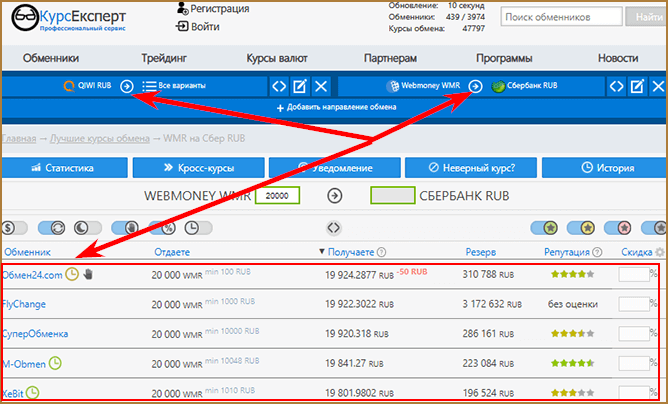Sort by Резерв column

[481, 252]
